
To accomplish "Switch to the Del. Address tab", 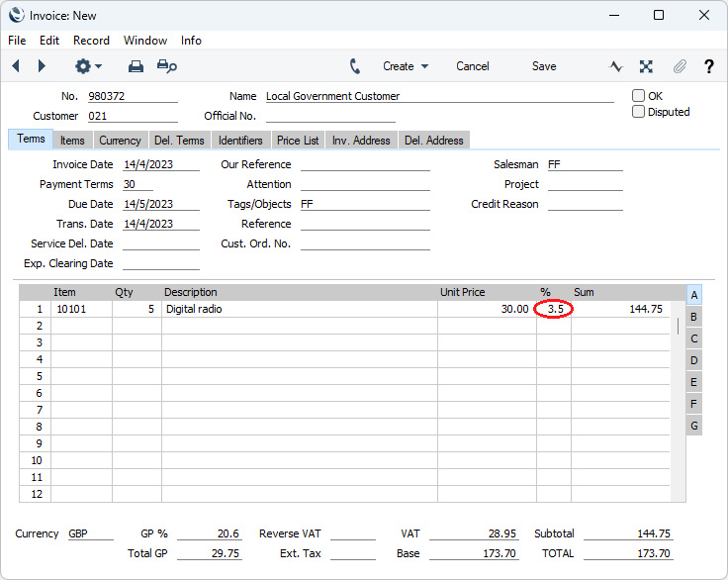I will (433, 141).
